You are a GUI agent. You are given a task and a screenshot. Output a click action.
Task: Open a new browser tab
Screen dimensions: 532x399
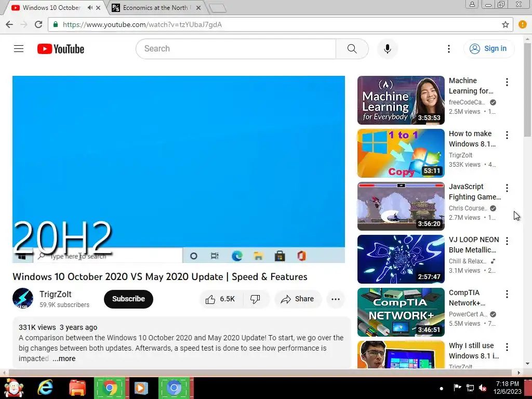[x=217, y=8]
